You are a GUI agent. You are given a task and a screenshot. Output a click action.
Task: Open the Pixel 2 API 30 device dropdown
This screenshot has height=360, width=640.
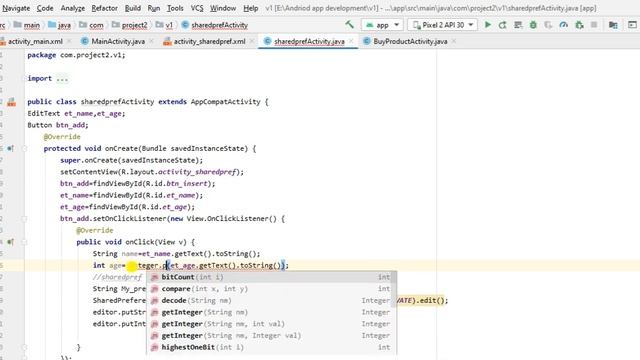click(443, 25)
